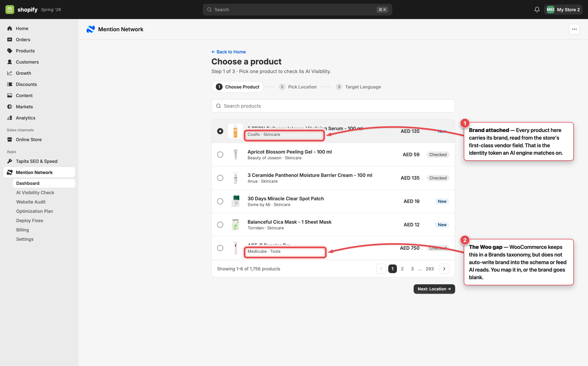The height and width of the screenshot is (366, 588).
Task: Click the Choose Product step tab
Action: [x=238, y=87]
